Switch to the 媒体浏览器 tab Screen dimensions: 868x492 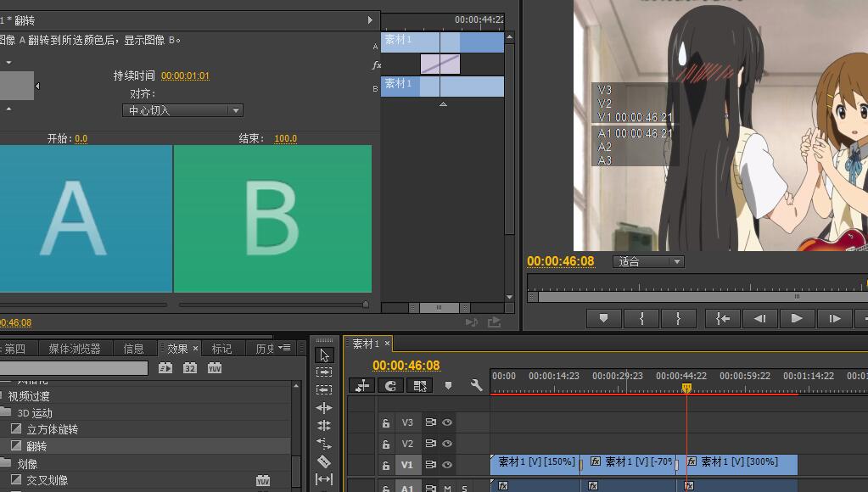[x=74, y=349]
